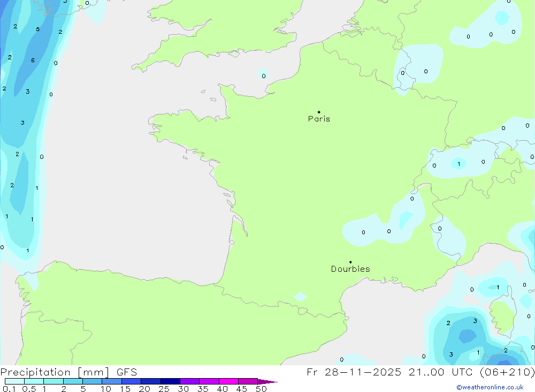
Task: Click the legend value 35
Action: pos(203,389)
